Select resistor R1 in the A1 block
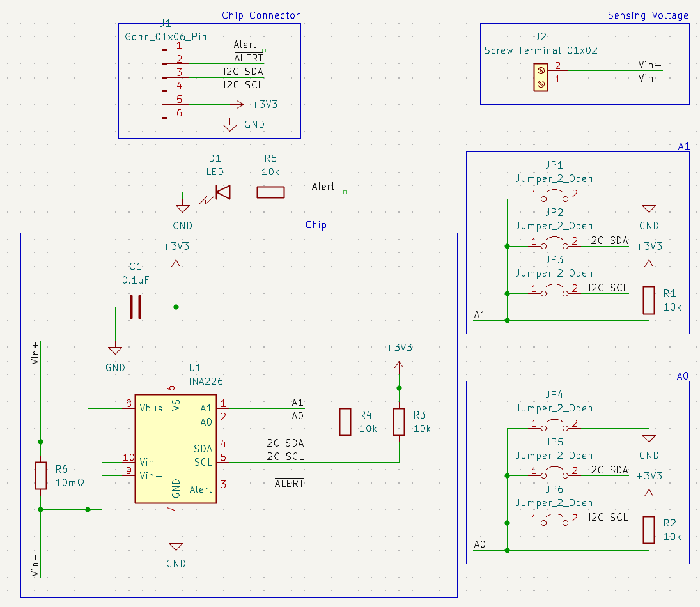Viewport: 700px width, 607px height. coord(649,300)
